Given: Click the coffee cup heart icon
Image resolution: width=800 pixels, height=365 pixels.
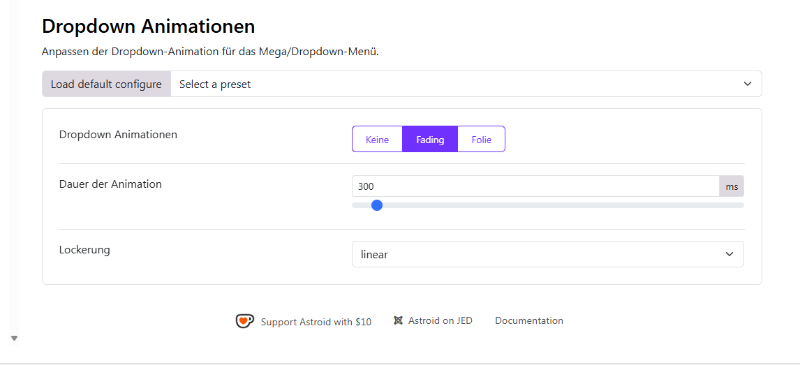Looking at the screenshot, I should click(x=244, y=321).
